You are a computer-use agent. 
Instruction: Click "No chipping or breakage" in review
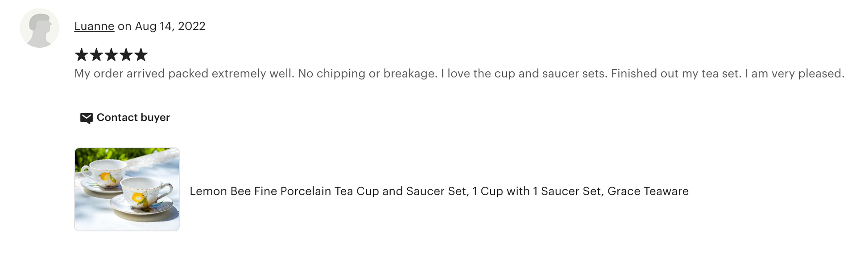[x=367, y=74]
